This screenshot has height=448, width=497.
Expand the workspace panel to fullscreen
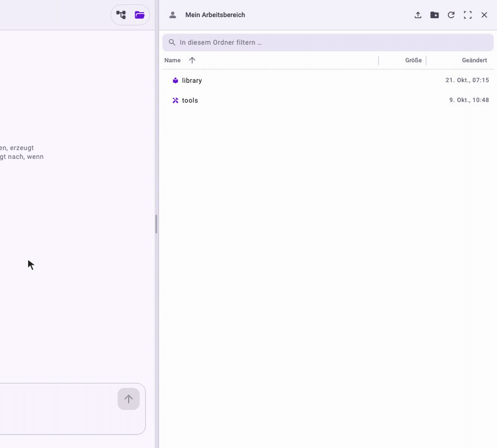coord(468,15)
